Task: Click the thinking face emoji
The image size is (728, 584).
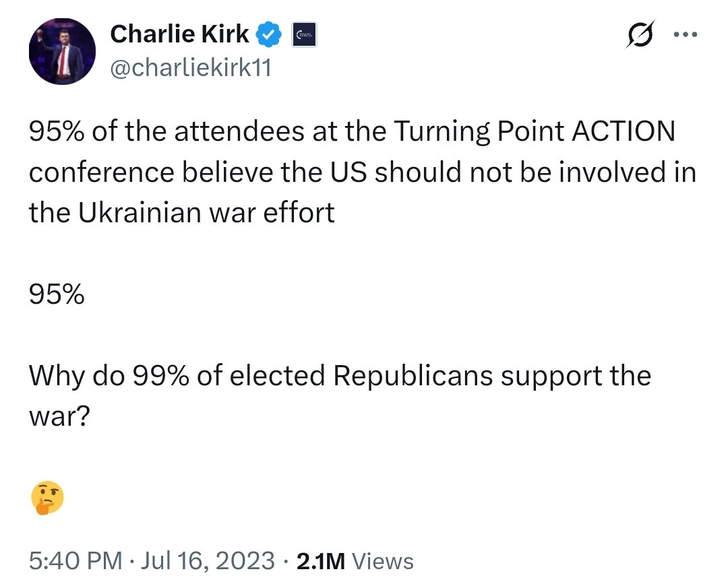Action: point(47,499)
